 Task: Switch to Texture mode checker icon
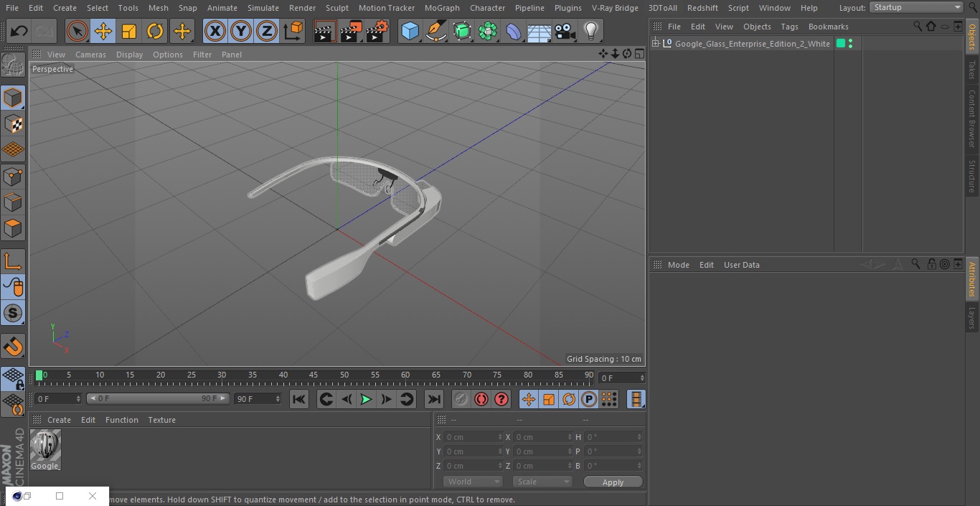click(13, 124)
